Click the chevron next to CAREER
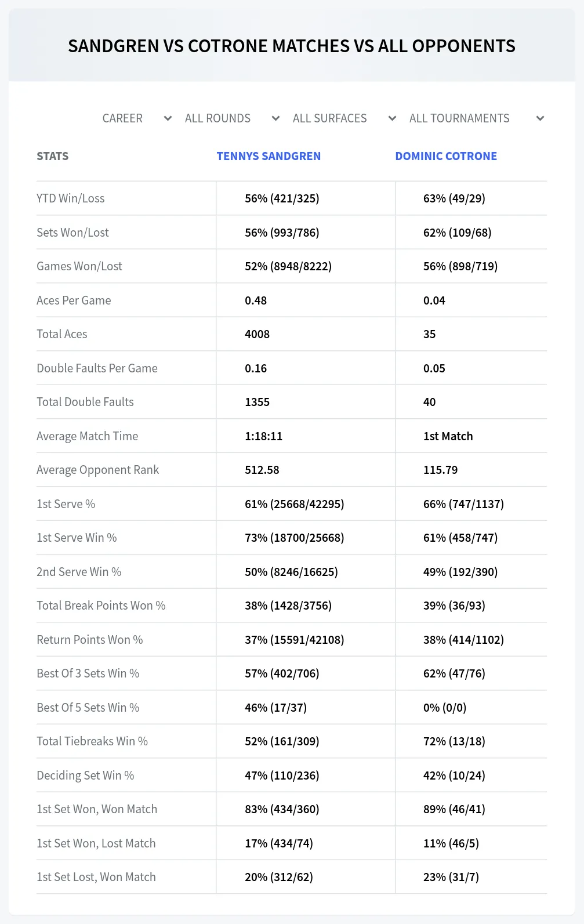 coord(168,118)
